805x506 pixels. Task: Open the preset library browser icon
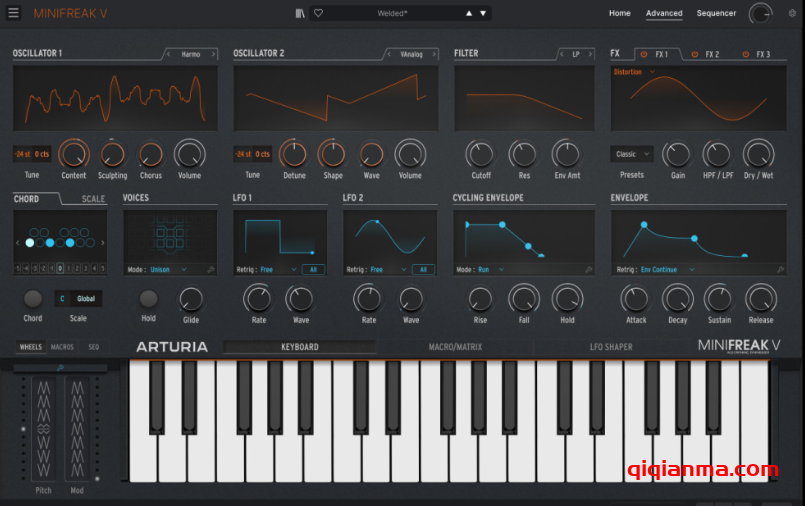click(300, 13)
